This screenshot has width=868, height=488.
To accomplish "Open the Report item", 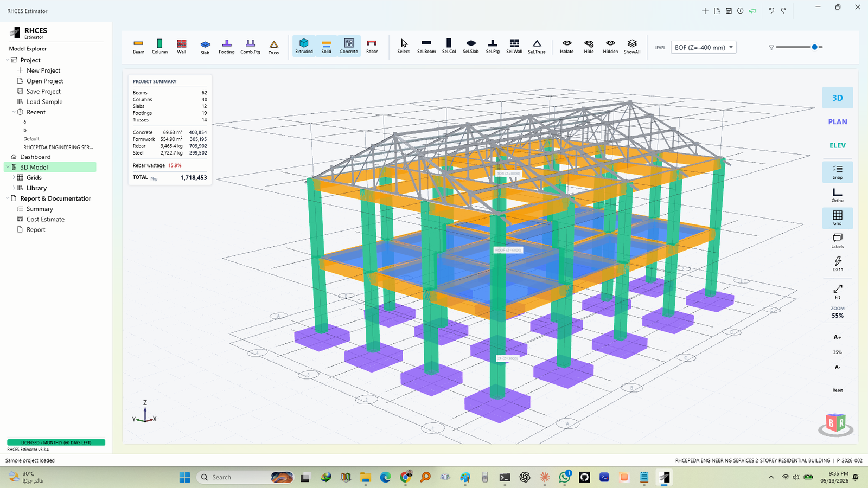I will click(x=36, y=230).
